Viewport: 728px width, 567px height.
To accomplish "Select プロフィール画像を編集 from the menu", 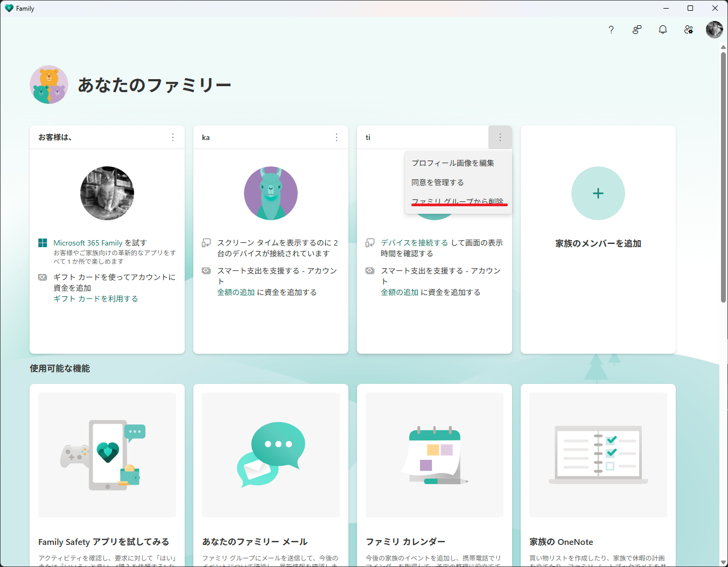I will (452, 163).
